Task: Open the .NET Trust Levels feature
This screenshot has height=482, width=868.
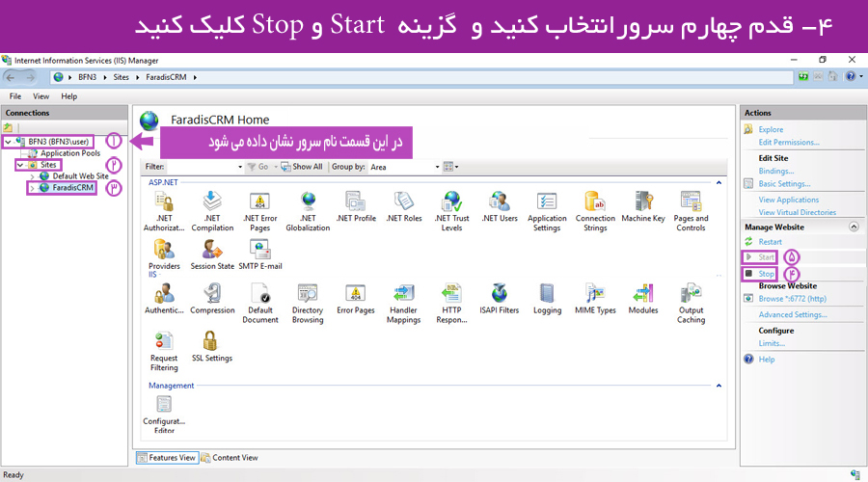Action: 451,211
